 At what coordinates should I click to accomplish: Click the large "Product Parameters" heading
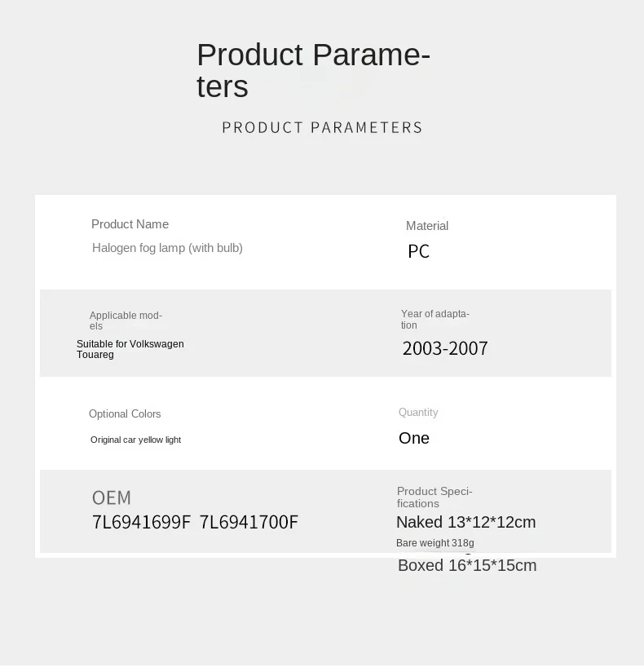coord(313,70)
